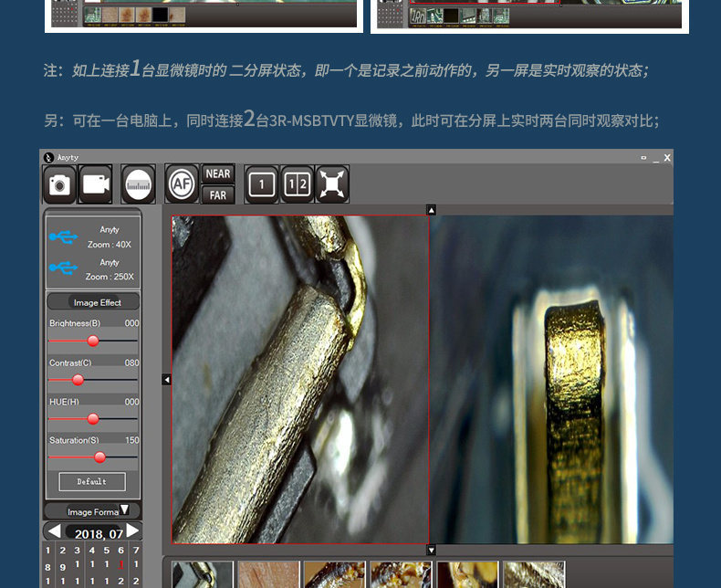721x588 pixels.
Task: Open the fourth thumbnail in the gallery strip
Action: [x=401, y=574]
